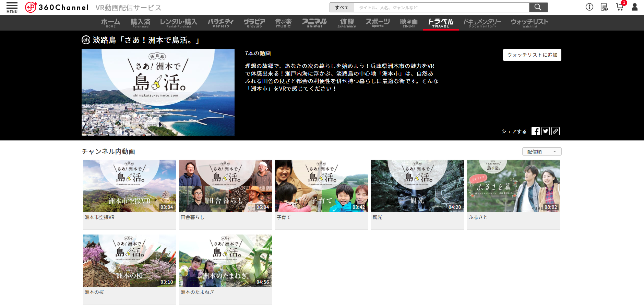Play the 田舎暮らし video thumbnail
The width and height of the screenshot is (644, 308).
225,186
